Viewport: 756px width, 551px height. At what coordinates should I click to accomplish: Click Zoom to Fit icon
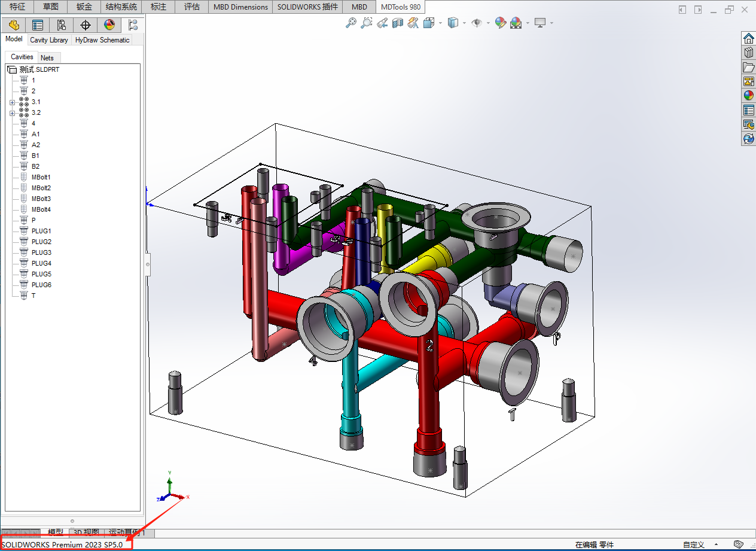(351, 23)
